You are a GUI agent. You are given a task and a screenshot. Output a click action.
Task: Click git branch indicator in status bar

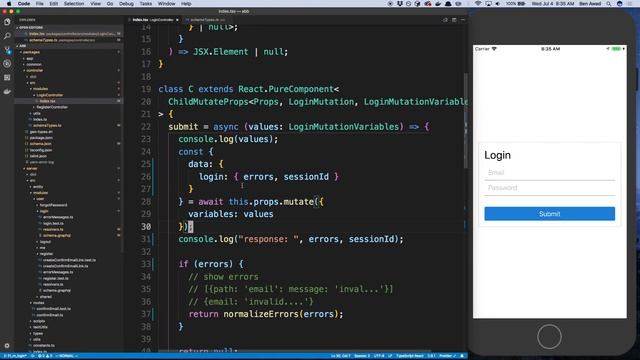pos(15,356)
